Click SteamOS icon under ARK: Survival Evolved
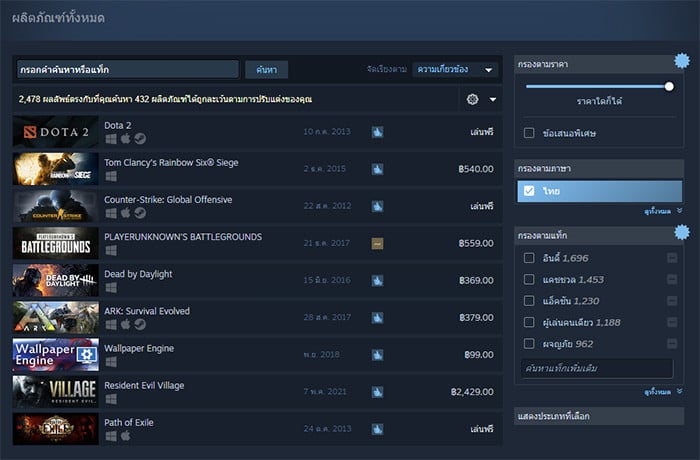This screenshot has width=700, height=460. [x=140, y=324]
